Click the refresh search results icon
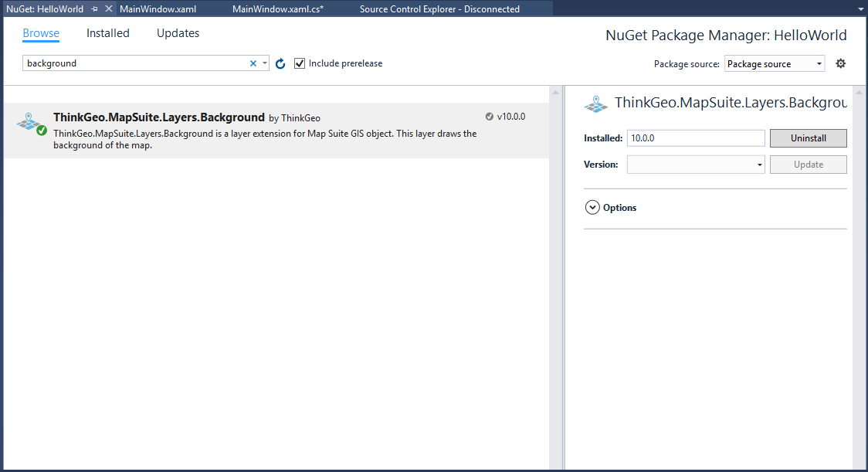This screenshot has height=472, width=868. click(x=280, y=63)
